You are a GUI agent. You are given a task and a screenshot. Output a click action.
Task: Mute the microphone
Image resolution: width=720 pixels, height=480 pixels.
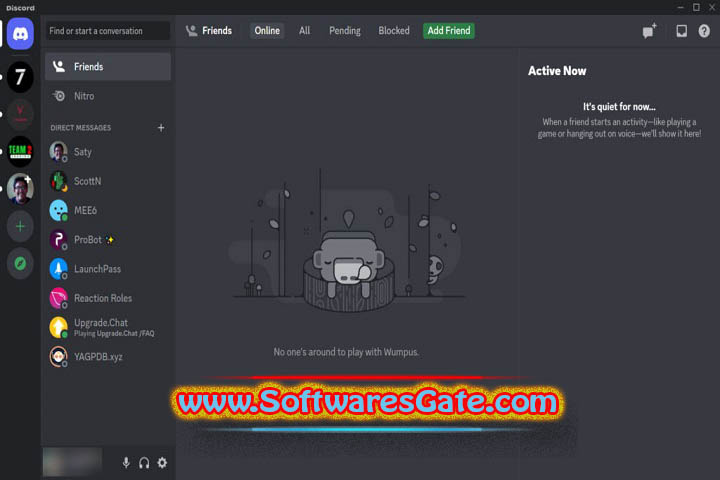click(126, 463)
